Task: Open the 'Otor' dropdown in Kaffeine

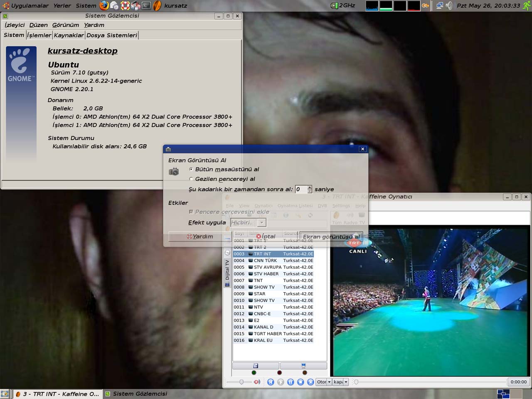Action: coord(324,382)
